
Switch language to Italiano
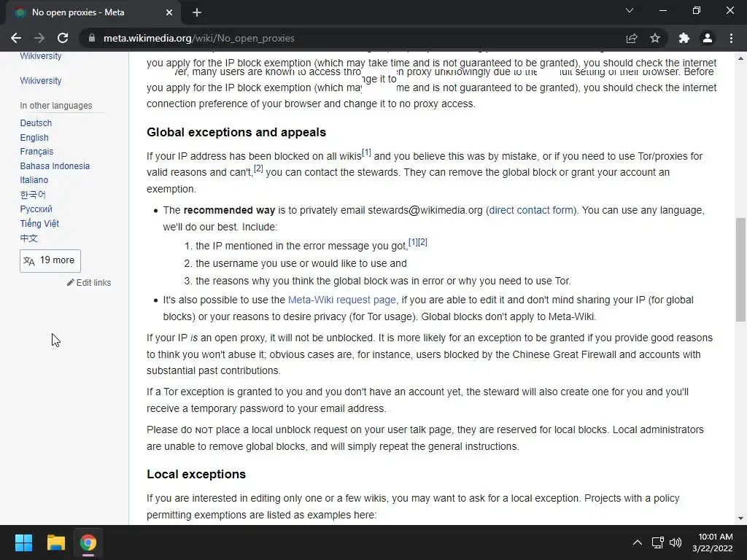point(34,180)
